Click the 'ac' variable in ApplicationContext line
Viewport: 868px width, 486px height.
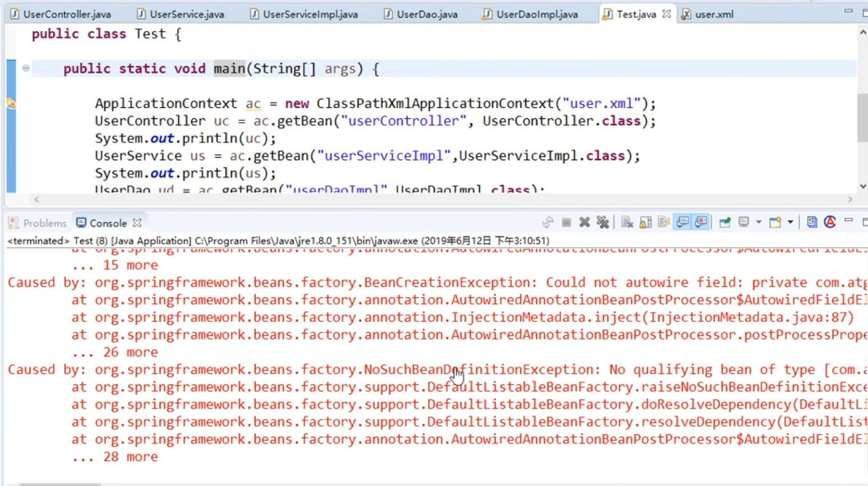coord(253,103)
